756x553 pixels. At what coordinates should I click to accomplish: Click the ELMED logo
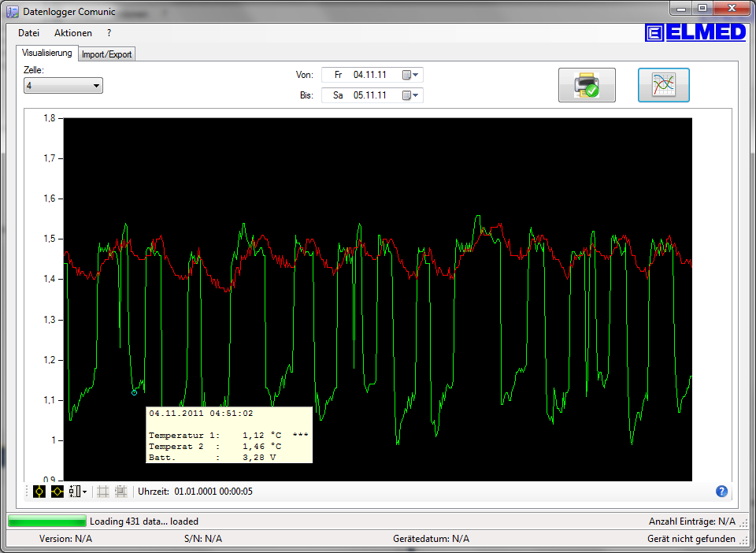(x=695, y=32)
